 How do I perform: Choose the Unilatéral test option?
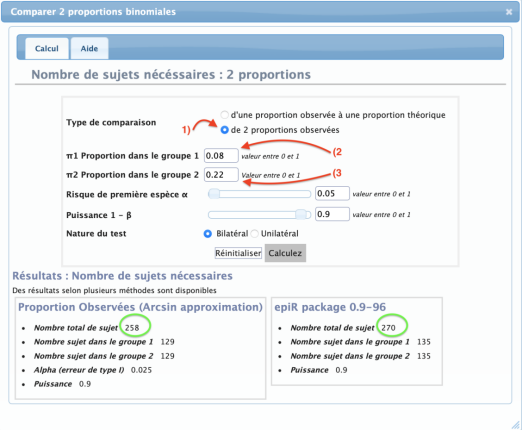(x=255, y=234)
